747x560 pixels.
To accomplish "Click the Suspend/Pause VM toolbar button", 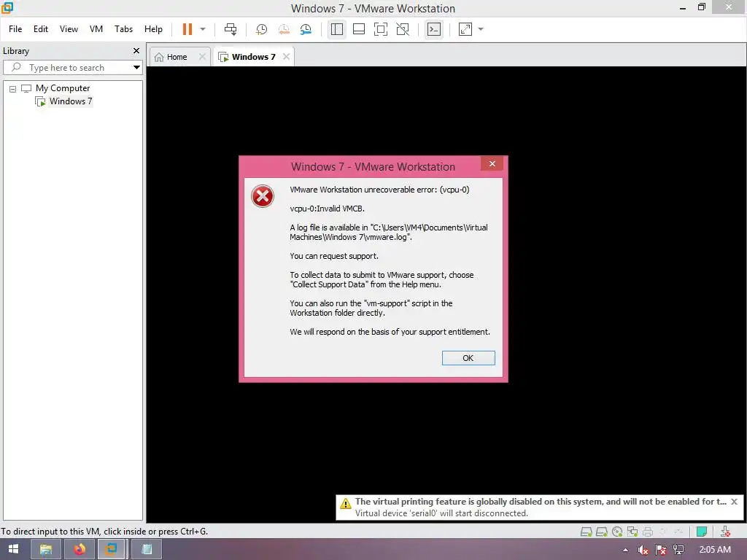I will 187,29.
